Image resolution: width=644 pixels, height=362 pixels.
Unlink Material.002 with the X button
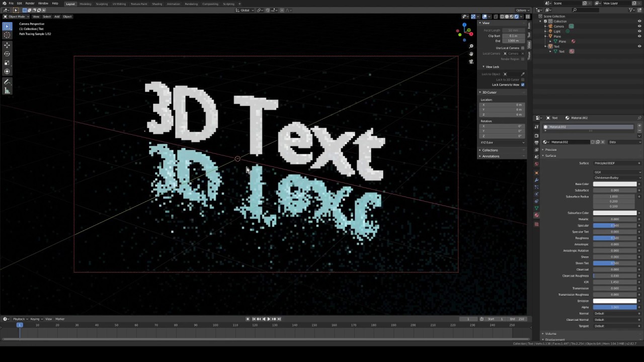(x=603, y=142)
